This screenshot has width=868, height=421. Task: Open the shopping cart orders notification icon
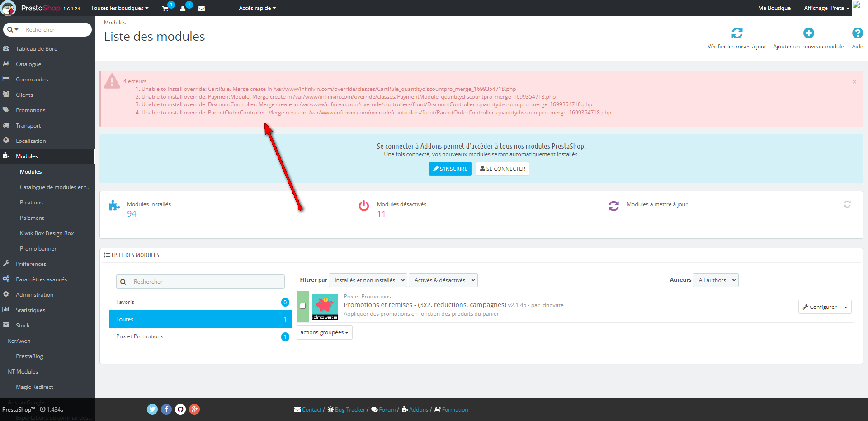coord(165,9)
